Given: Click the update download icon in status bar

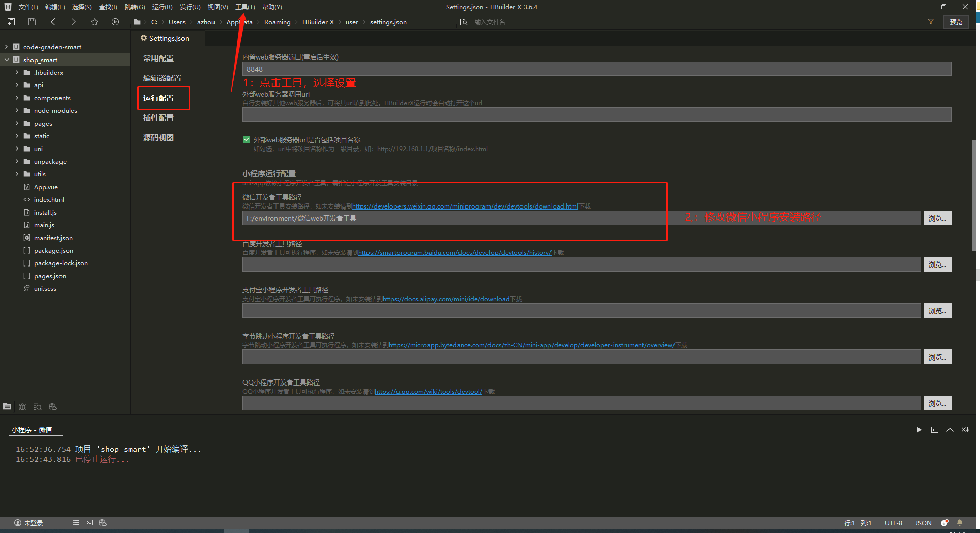Looking at the screenshot, I should (944, 523).
